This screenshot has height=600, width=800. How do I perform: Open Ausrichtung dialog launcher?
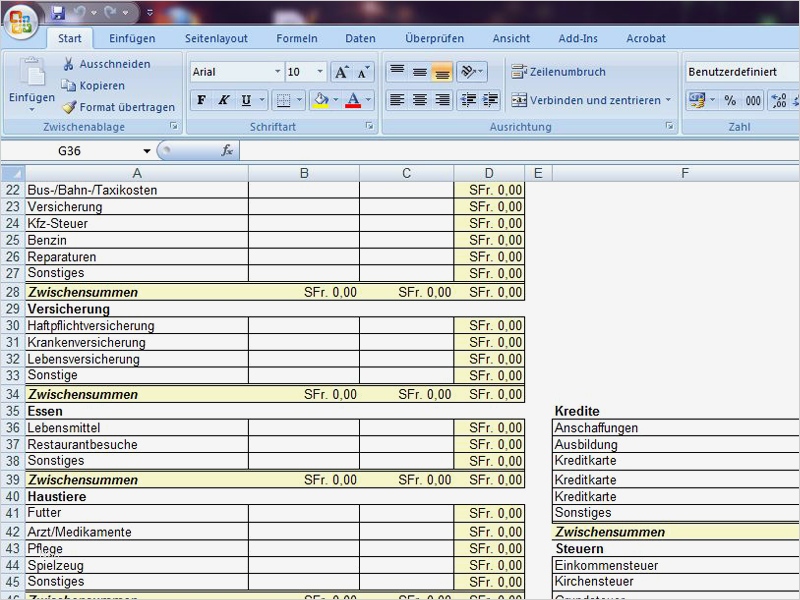(669, 126)
